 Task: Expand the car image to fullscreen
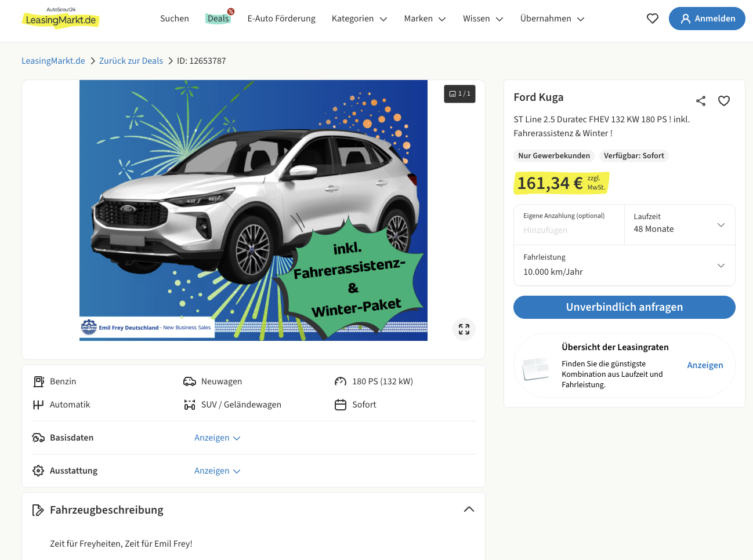(464, 329)
